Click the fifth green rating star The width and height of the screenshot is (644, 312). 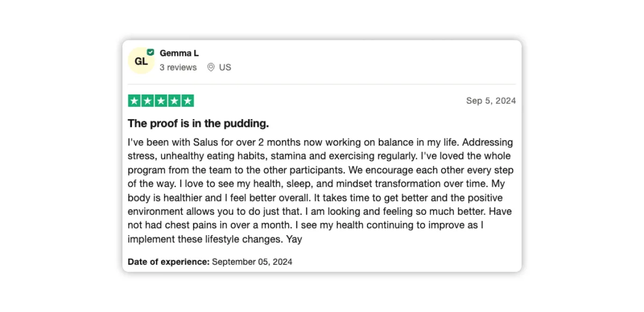187,101
